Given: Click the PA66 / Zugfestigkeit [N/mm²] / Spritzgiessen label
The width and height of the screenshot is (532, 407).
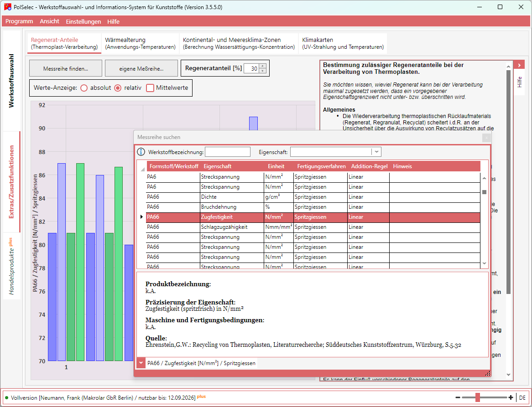Looking at the screenshot, I should point(201,363).
